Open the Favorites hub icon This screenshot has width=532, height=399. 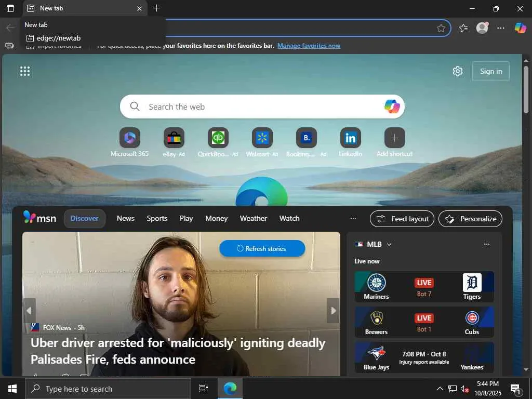(463, 28)
